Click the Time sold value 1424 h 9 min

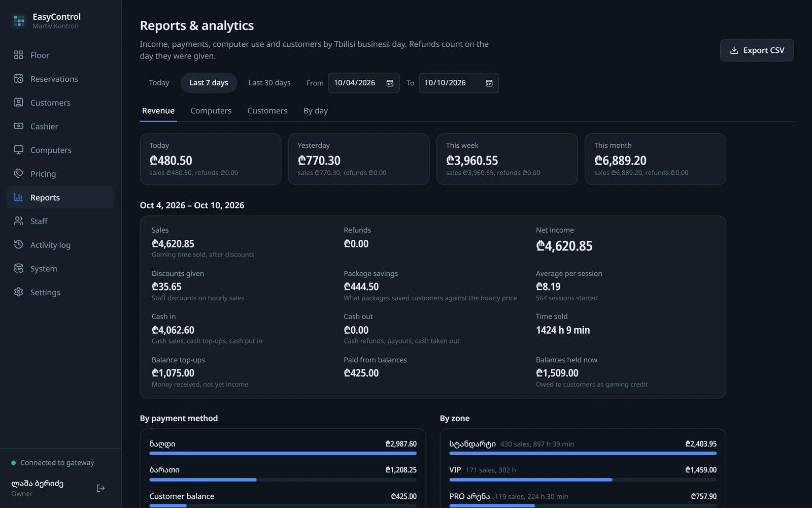point(563,330)
